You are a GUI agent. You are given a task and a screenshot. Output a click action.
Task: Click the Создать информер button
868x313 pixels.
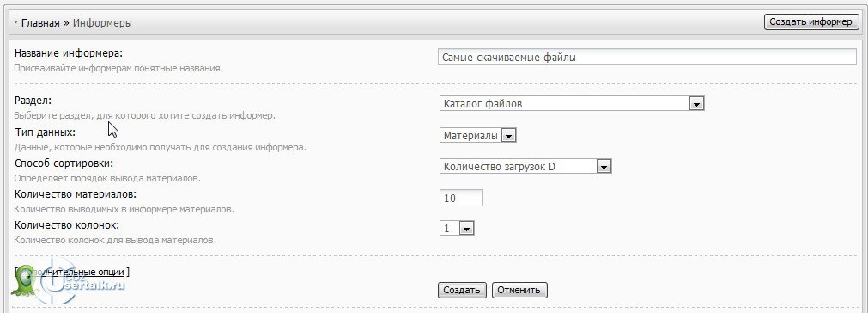pos(811,22)
